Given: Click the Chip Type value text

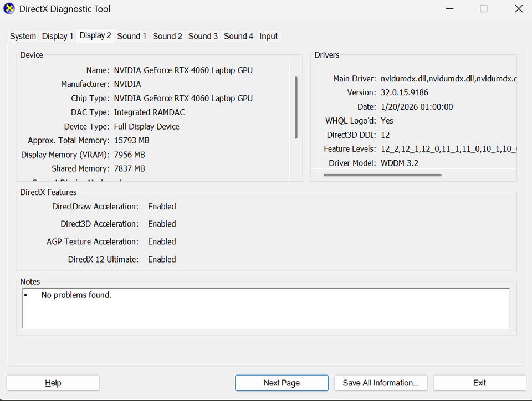Looking at the screenshot, I should point(183,98).
